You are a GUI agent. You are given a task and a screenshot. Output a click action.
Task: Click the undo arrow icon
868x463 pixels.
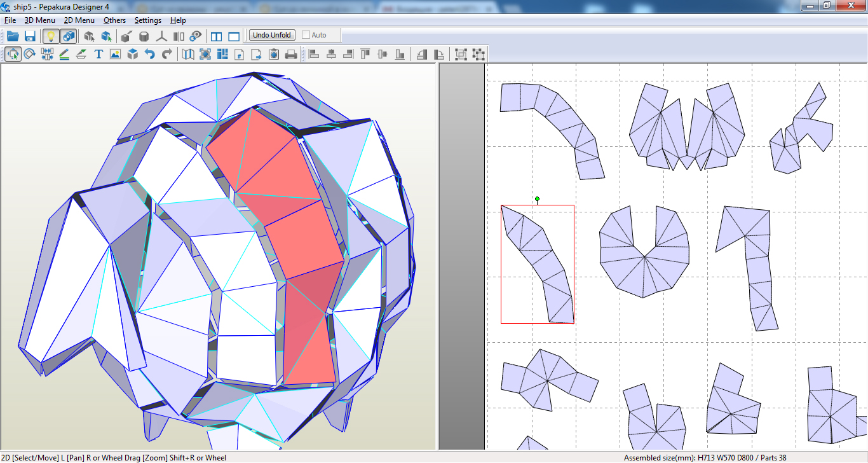click(x=149, y=55)
